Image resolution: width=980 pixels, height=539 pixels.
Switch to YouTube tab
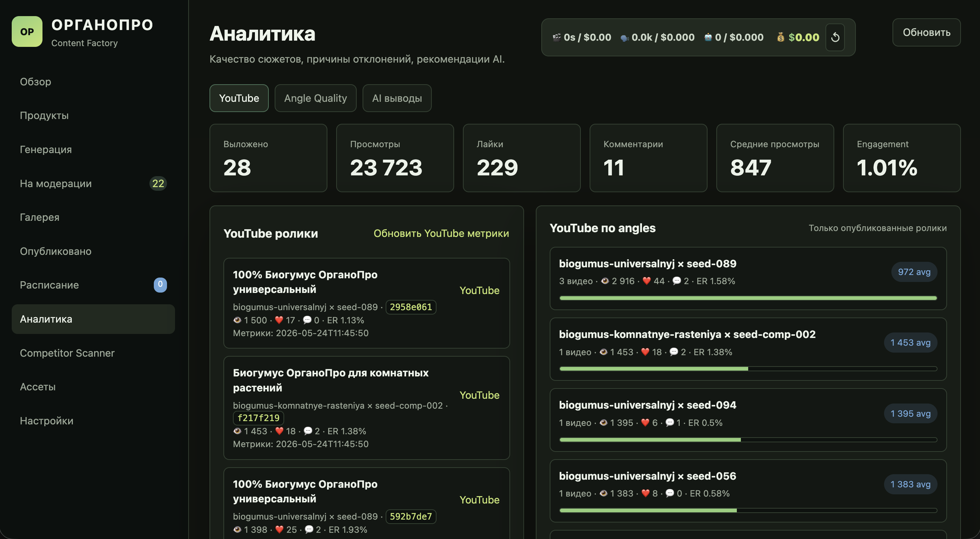point(239,98)
